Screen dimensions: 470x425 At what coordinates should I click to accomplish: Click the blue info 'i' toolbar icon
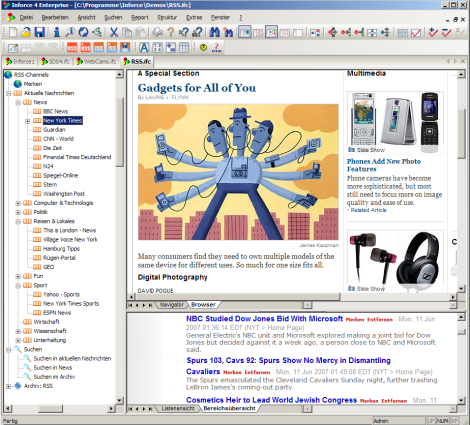pyautogui.click(x=57, y=32)
